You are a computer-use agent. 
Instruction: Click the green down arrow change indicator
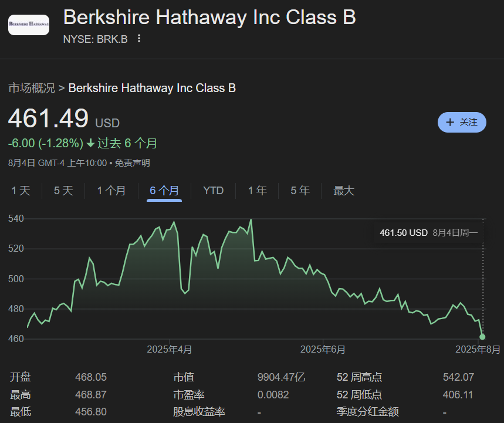(x=90, y=143)
